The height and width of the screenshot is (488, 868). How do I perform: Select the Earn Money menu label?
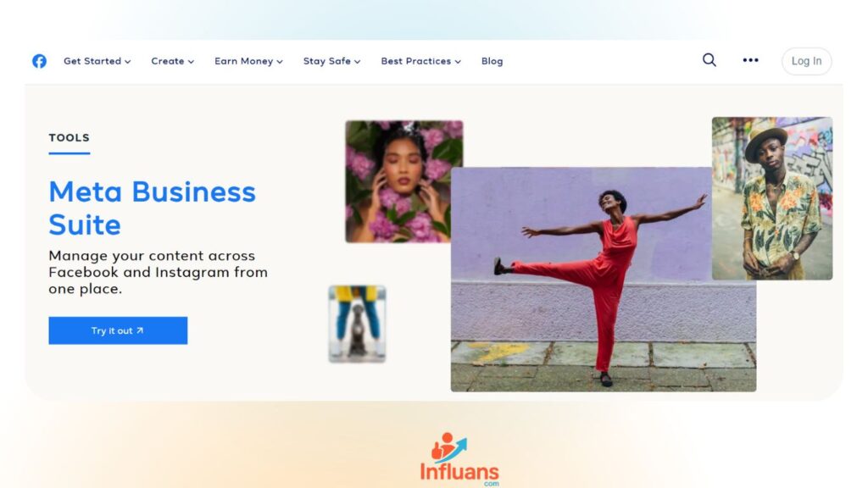[243, 61]
